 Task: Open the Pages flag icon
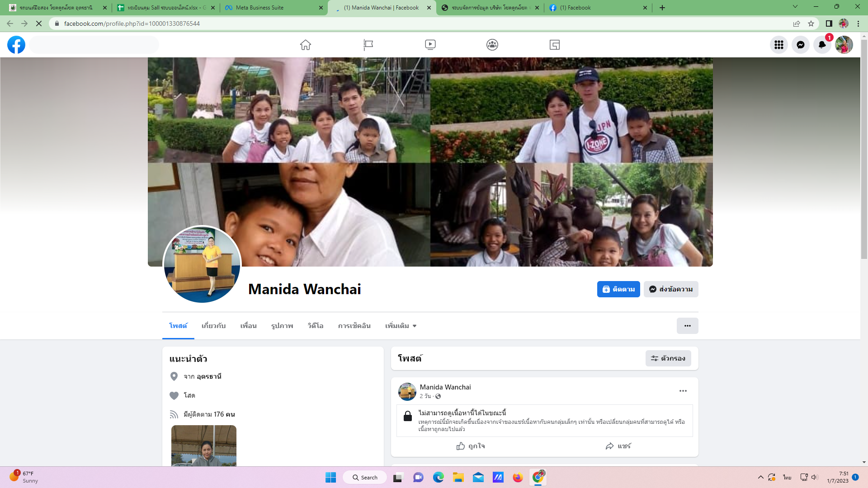pyautogui.click(x=368, y=45)
